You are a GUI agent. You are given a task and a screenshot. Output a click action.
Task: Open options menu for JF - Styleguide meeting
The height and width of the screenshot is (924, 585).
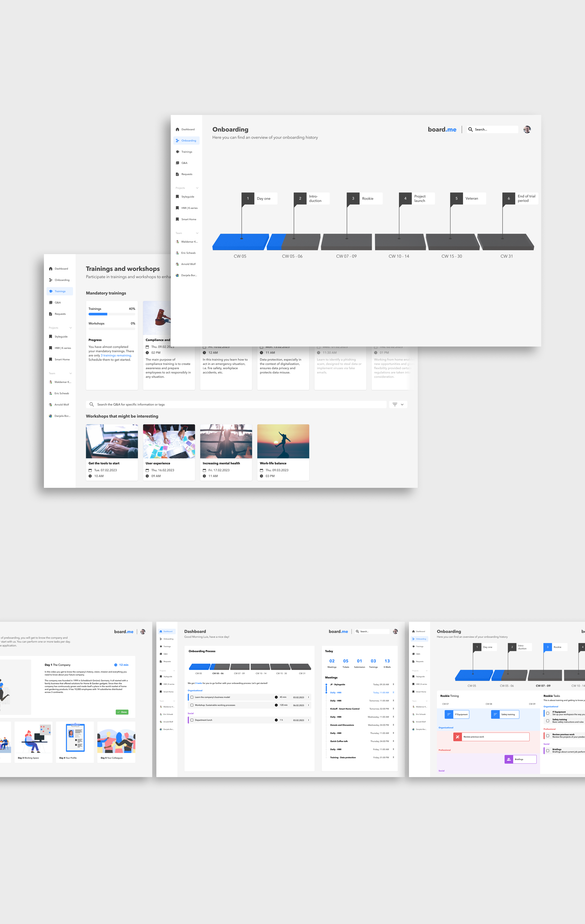(393, 684)
